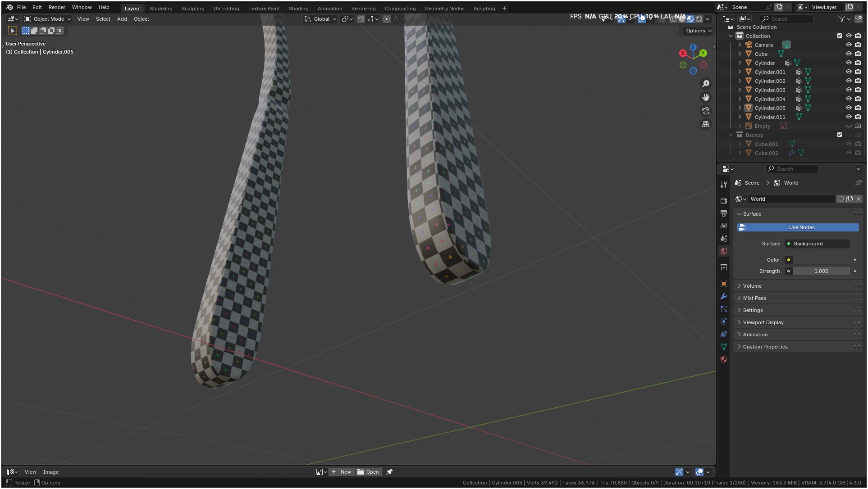The height and width of the screenshot is (489, 868).
Task: Toggle the camera view icon
Action: (x=706, y=111)
